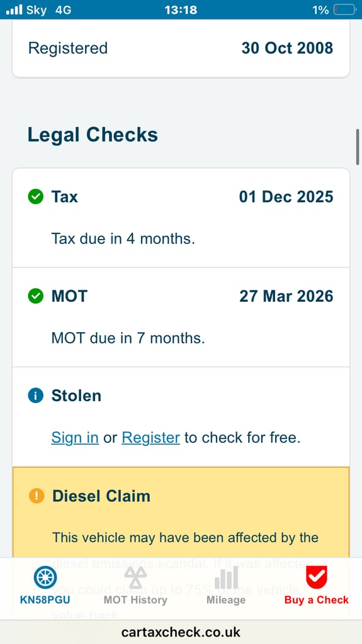Switch to the MOT History tab label
The image size is (362, 644).
click(x=135, y=600)
